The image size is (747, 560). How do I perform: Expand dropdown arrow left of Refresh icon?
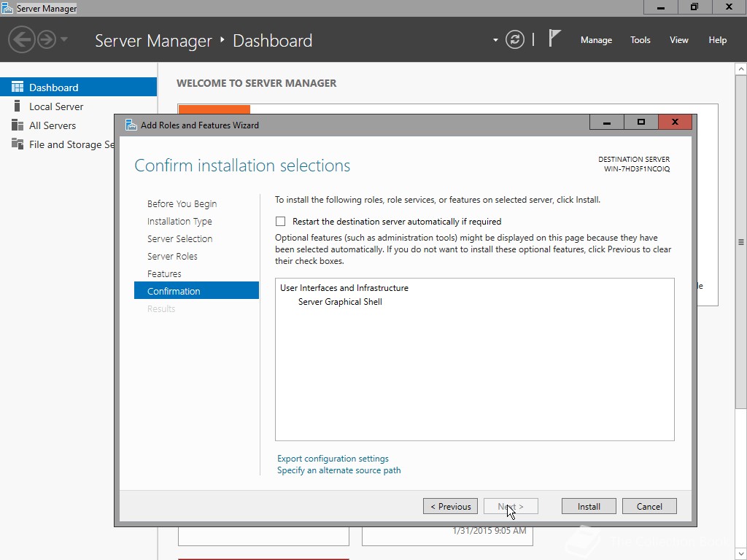coord(495,40)
